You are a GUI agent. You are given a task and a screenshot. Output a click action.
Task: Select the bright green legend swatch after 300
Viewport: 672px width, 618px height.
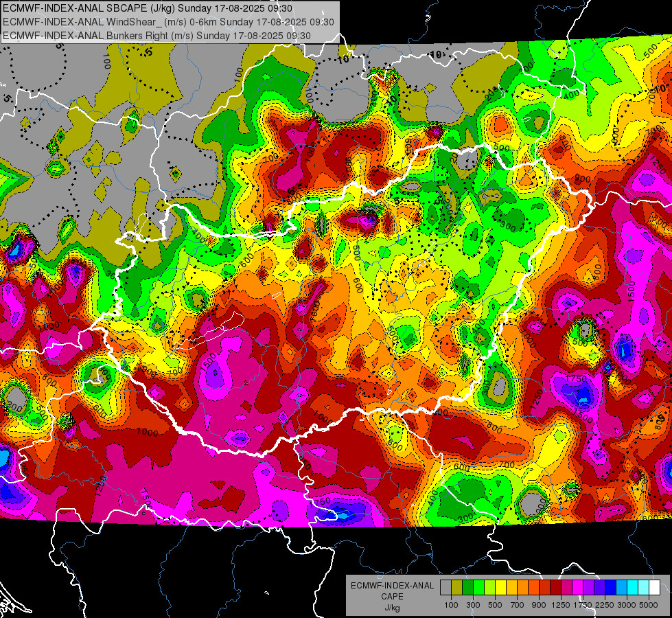click(478, 588)
